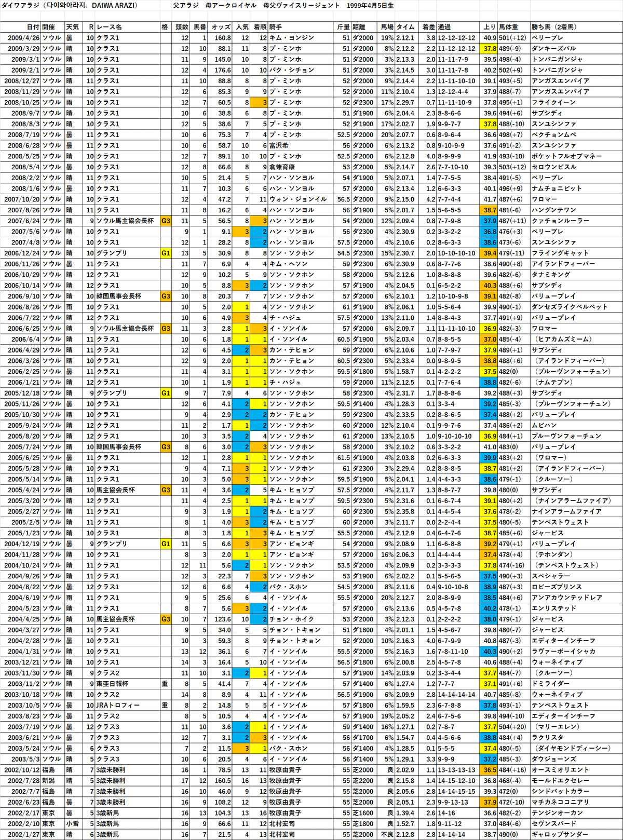
Task: Click the date cell 2005/12/18
Action: coord(22,393)
